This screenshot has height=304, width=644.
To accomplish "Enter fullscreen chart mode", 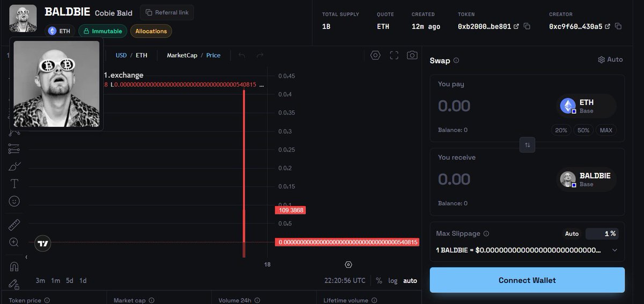I will [x=394, y=55].
